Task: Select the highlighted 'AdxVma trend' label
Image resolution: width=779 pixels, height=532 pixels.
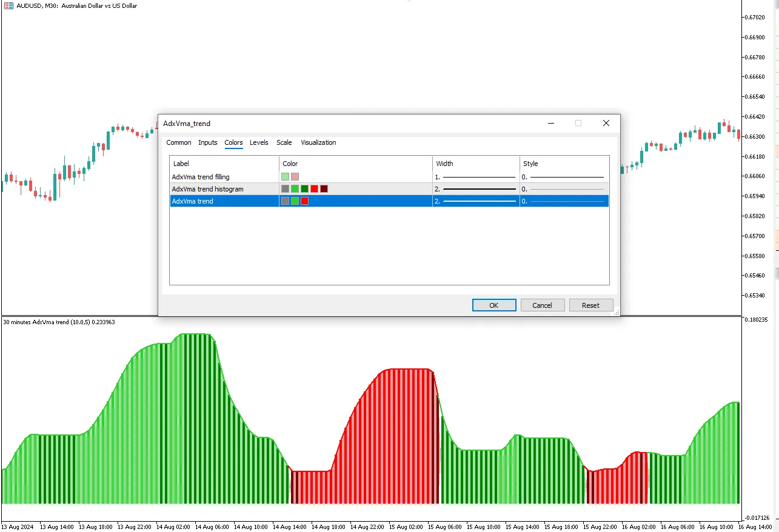Action: [193, 201]
